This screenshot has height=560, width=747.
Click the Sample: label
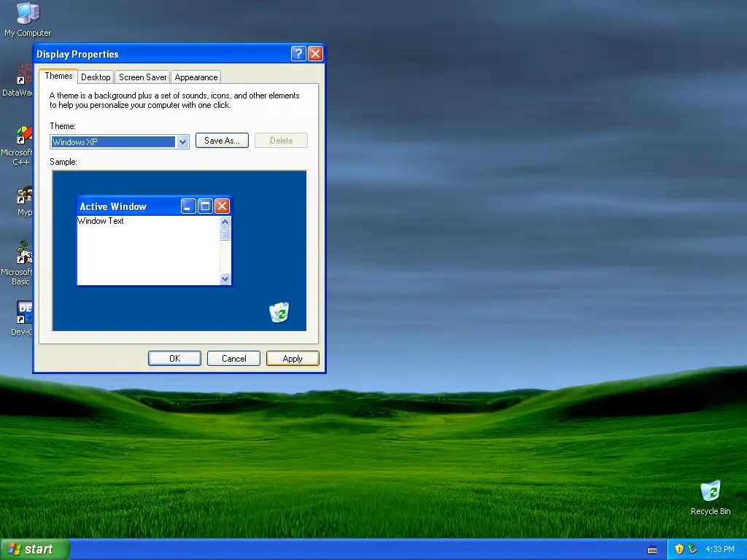point(63,162)
